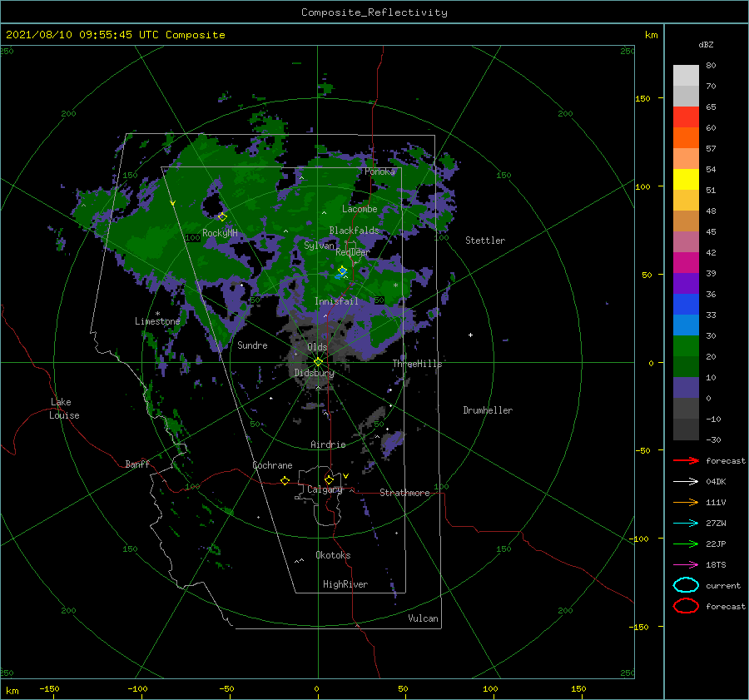Click the Banff town label

click(x=137, y=464)
